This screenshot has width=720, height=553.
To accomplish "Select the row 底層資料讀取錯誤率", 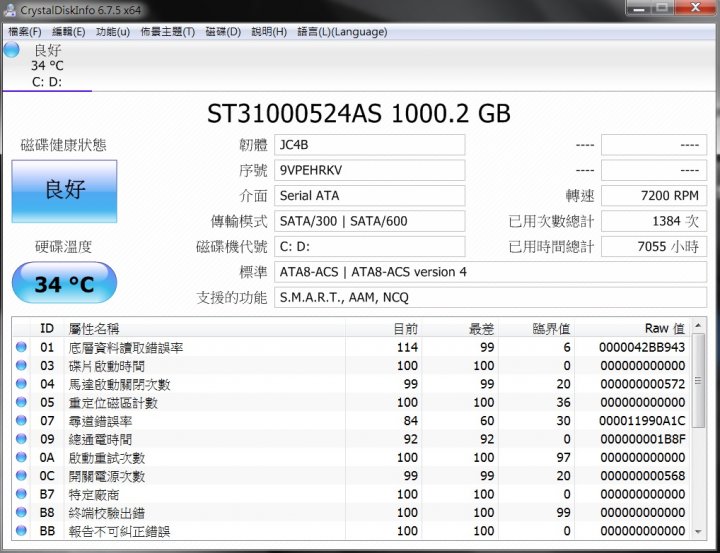I will point(351,347).
